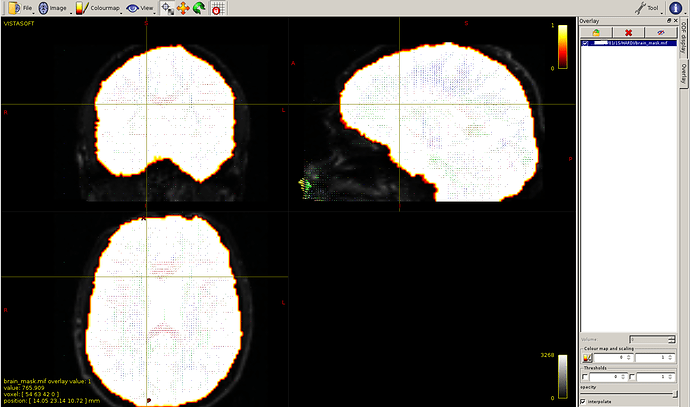Click the position in mm readout
690x407 pixels.
tap(51, 401)
